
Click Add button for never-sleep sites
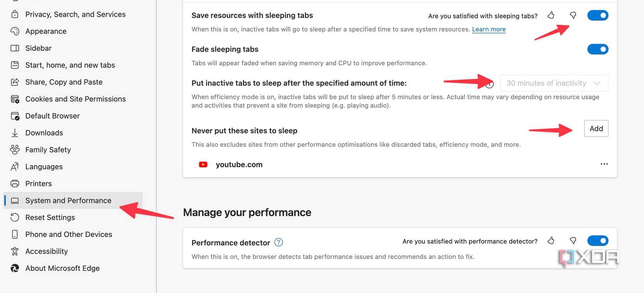[x=596, y=129]
